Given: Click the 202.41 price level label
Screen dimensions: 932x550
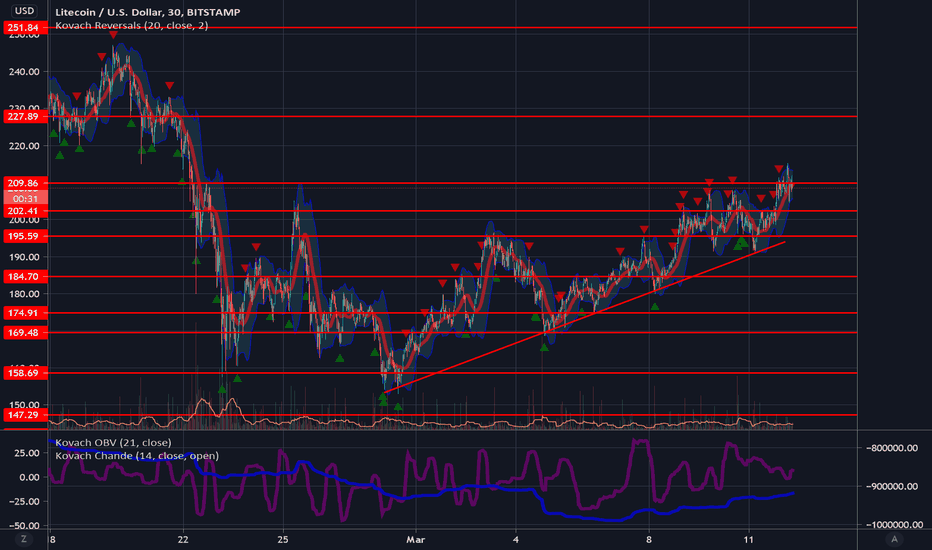Looking at the screenshot, I should pos(24,211).
